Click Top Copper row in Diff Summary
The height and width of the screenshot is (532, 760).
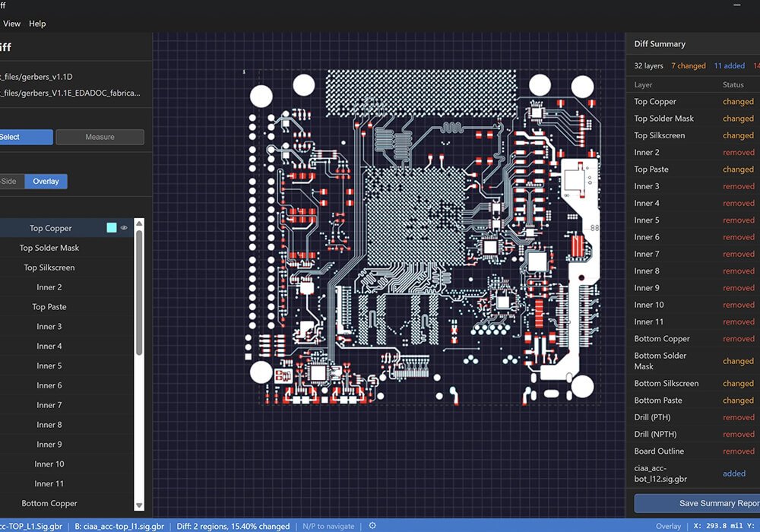[x=693, y=101]
